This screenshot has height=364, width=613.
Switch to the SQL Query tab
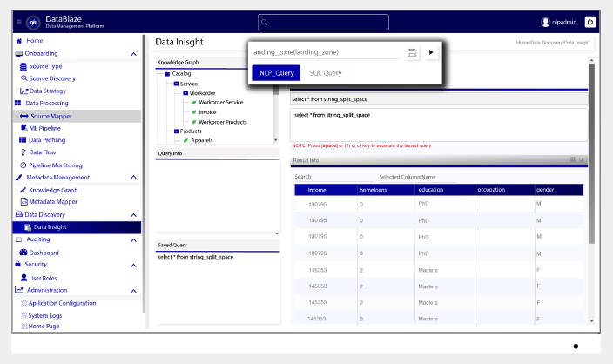coord(326,73)
